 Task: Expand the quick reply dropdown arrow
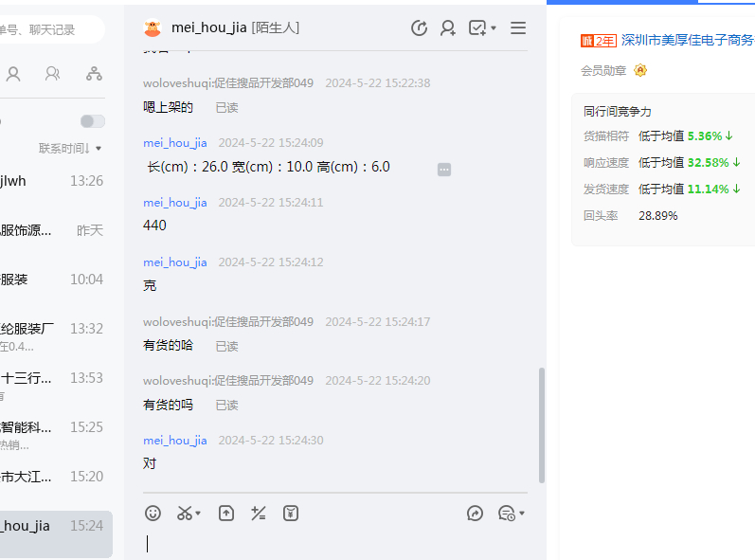[x=521, y=514]
